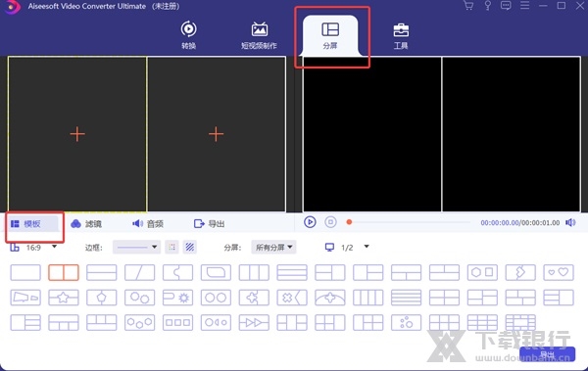
Task: Expand the 16:9 aspect ratio dropdown
Action: (x=55, y=247)
